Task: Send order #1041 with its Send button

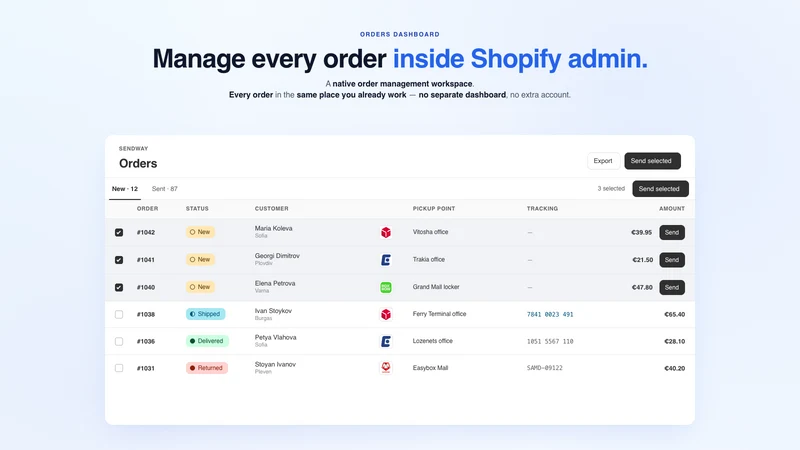Action: [x=672, y=260]
